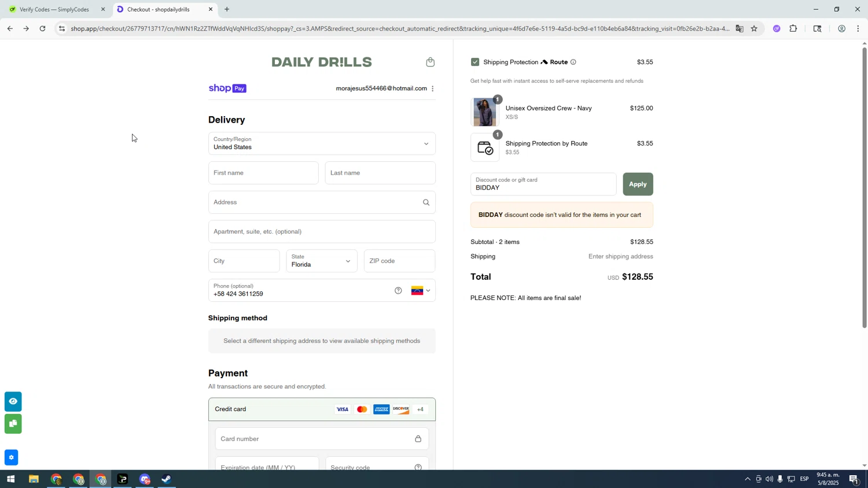Click Route info icon
Viewport: 868px width, 488px height.
(x=573, y=62)
